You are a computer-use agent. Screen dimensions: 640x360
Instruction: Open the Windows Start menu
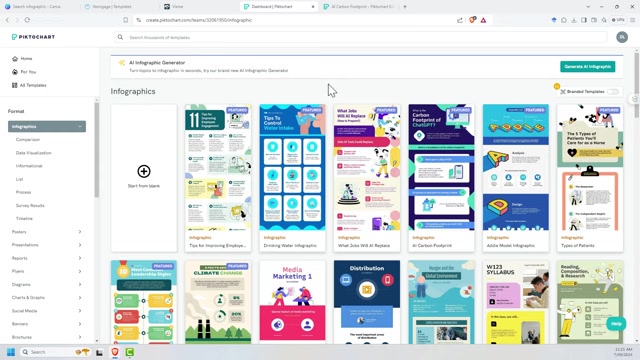11,352
